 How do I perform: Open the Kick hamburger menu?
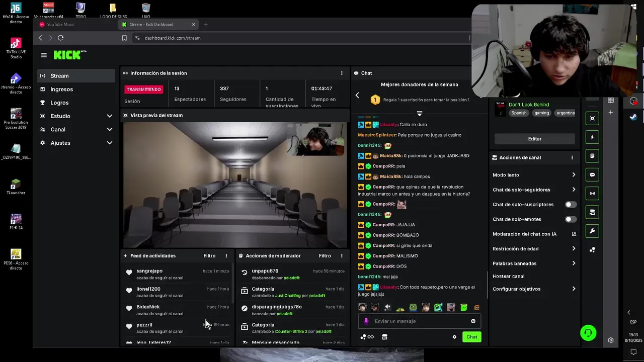(x=44, y=55)
